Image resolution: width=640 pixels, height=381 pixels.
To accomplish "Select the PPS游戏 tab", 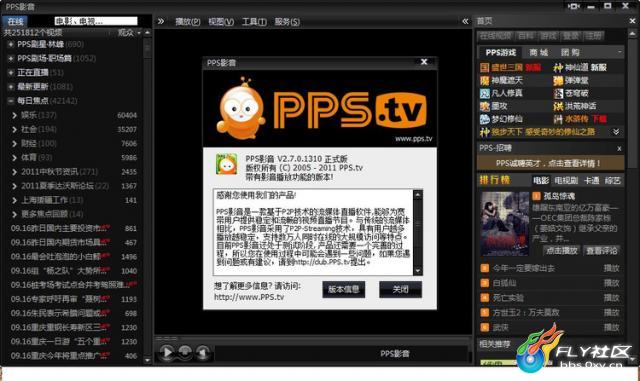I will [500, 52].
